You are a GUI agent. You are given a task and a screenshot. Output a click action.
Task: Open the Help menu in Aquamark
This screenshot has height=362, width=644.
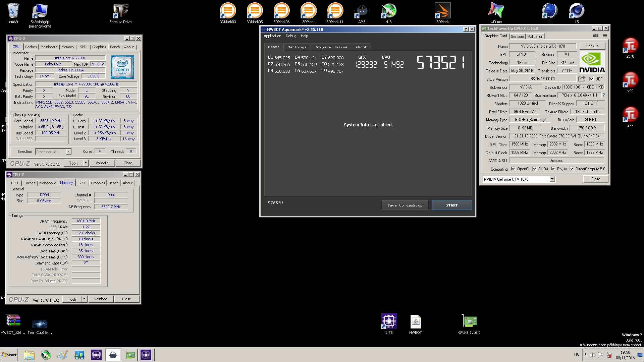coord(304,36)
